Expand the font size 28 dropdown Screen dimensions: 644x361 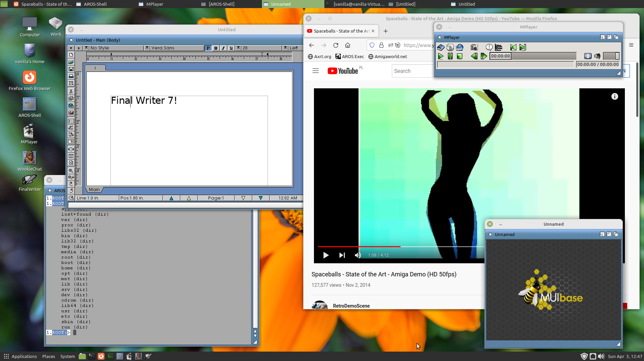[238, 48]
